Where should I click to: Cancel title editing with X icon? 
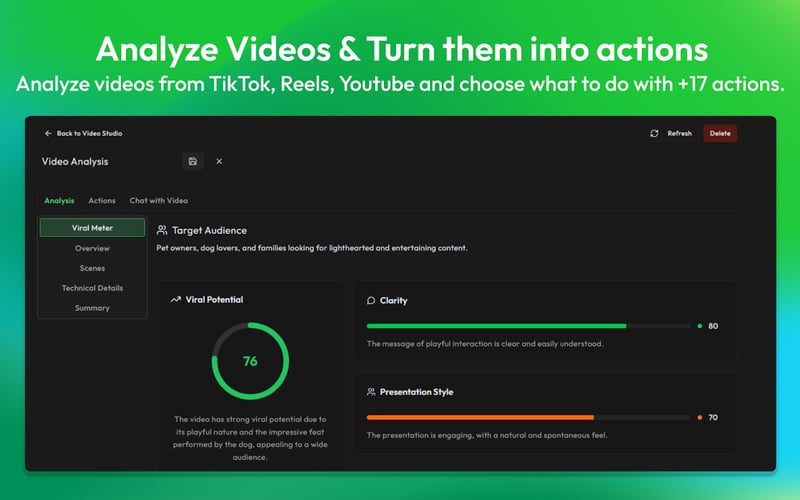coord(219,161)
